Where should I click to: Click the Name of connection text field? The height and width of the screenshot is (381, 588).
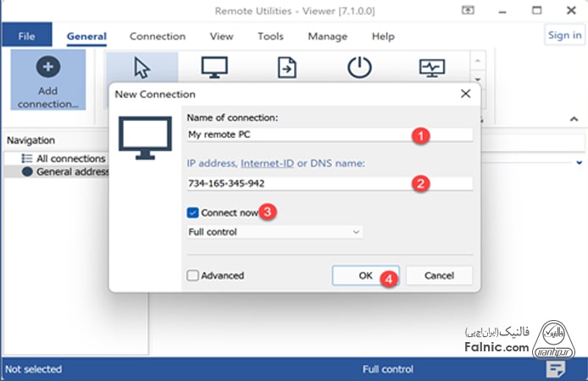click(329, 135)
